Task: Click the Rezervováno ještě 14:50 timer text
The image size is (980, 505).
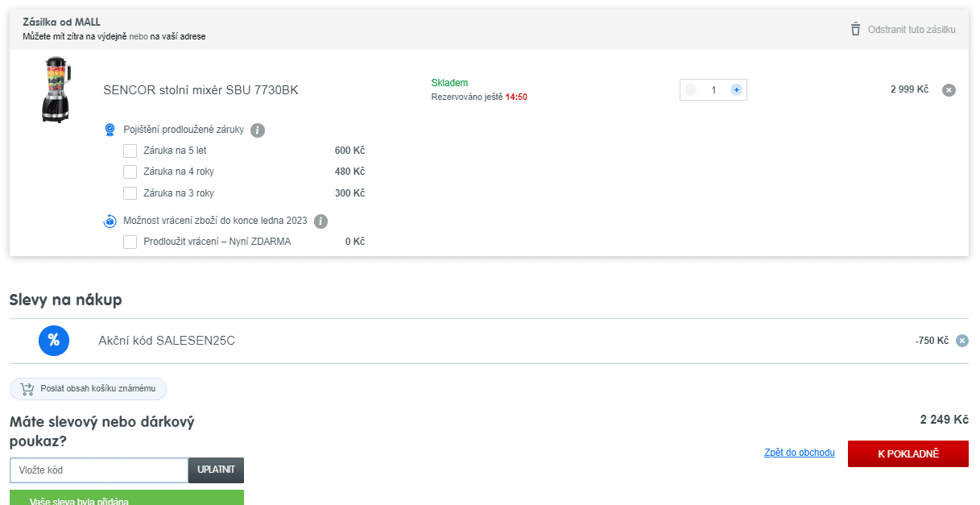Action: (x=479, y=97)
